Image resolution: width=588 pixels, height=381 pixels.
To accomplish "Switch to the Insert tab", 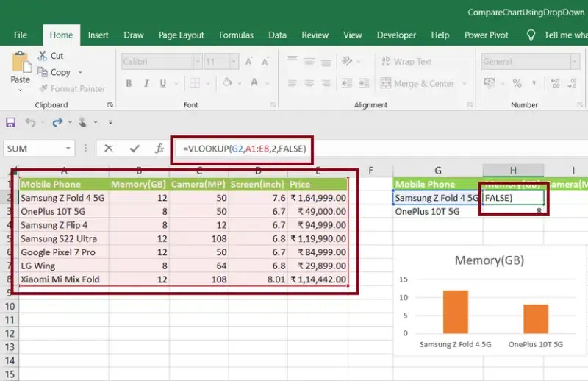I will pyautogui.click(x=98, y=35).
